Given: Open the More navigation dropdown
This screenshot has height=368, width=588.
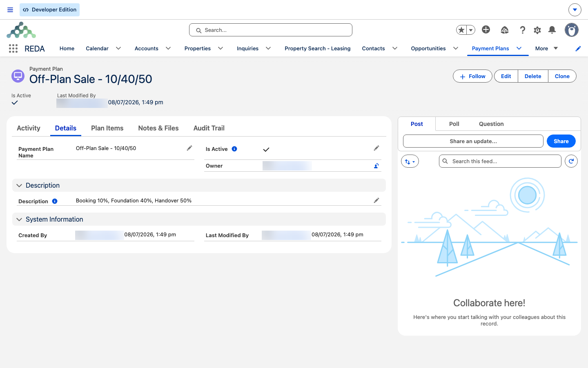Looking at the screenshot, I should [x=546, y=48].
